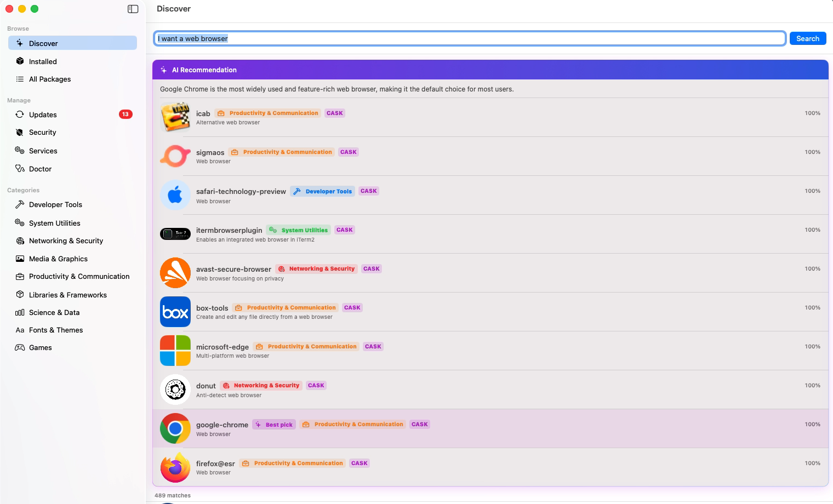Click the AI Recommendation header bar

[x=490, y=70]
